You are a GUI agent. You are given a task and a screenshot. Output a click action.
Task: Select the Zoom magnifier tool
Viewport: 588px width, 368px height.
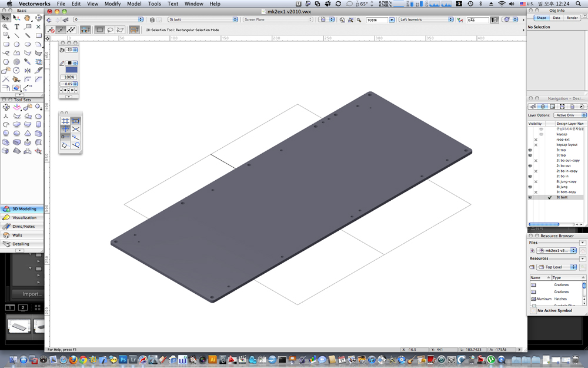[6, 26]
